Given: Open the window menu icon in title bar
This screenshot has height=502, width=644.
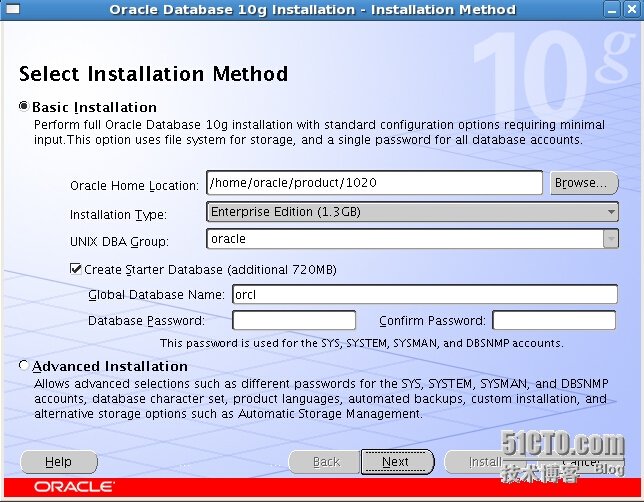Looking at the screenshot, I should (x=13, y=9).
